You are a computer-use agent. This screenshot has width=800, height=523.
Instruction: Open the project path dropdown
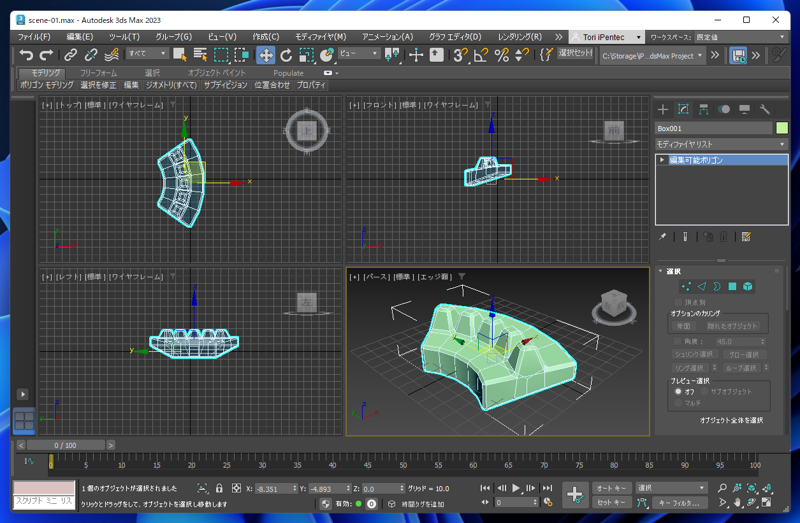pyautogui.click(x=653, y=56)
